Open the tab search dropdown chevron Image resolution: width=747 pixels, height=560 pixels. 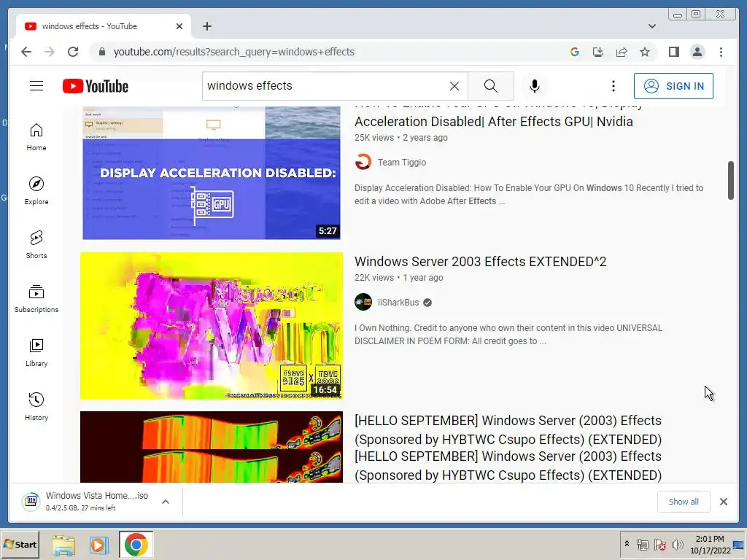pos(651,26)
